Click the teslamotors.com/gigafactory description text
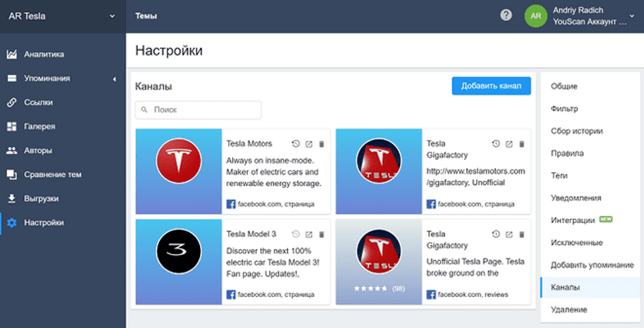The image size is (644, 328). (x=475, y=177)
